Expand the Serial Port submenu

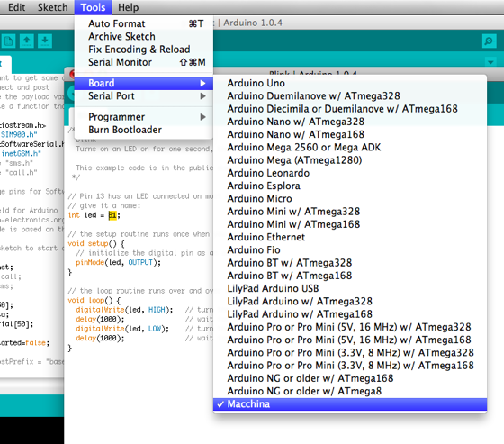144,95
